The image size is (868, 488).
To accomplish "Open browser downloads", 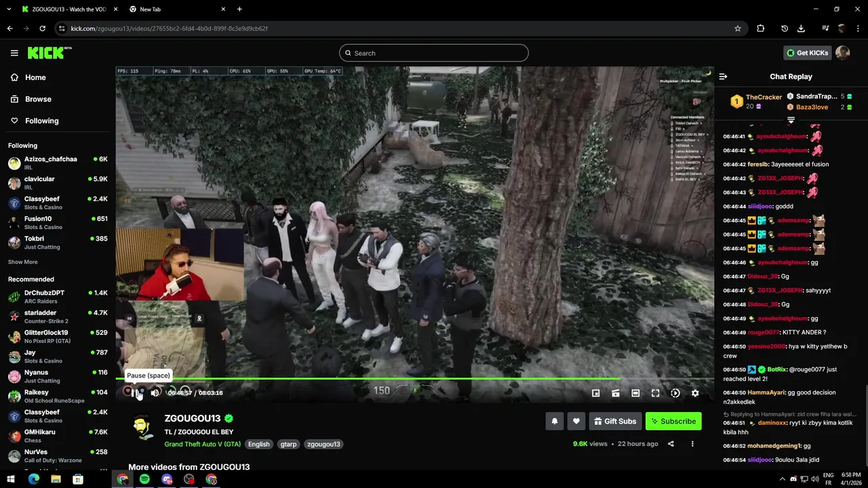I will (x=801, y=28).
